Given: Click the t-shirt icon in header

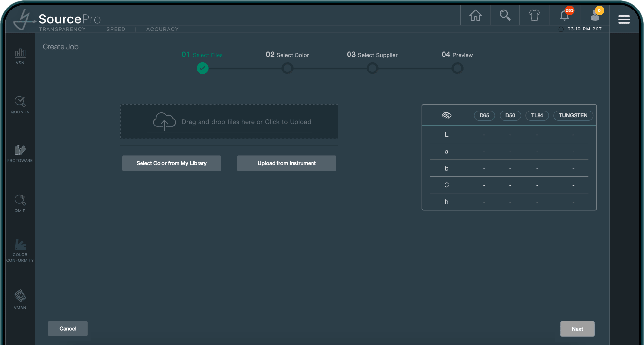Looking at the screenshot, I should [x=534, y=15].
